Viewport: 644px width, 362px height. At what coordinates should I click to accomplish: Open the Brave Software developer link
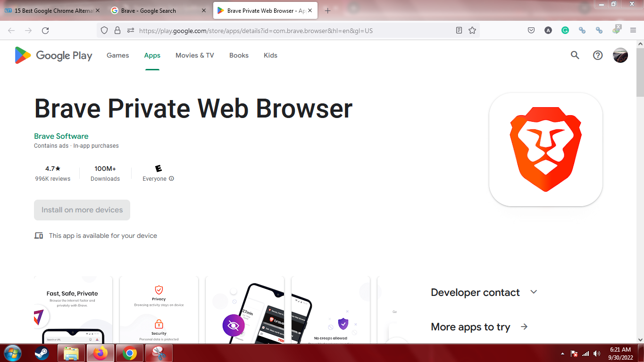pos(61,136)
